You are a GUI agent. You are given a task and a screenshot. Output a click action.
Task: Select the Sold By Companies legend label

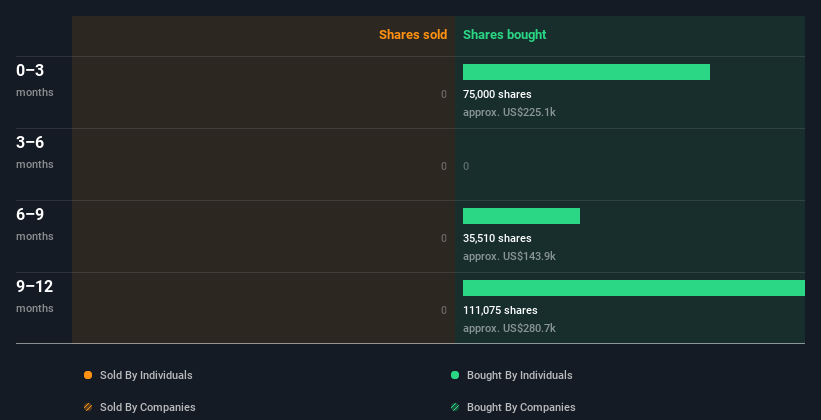(148, 407)
